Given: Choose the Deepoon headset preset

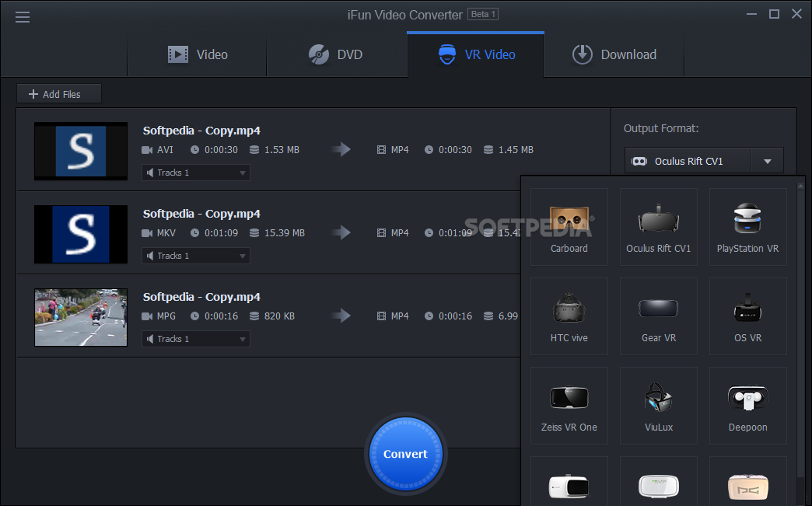Looking at the screenshot, I should 747,406.
